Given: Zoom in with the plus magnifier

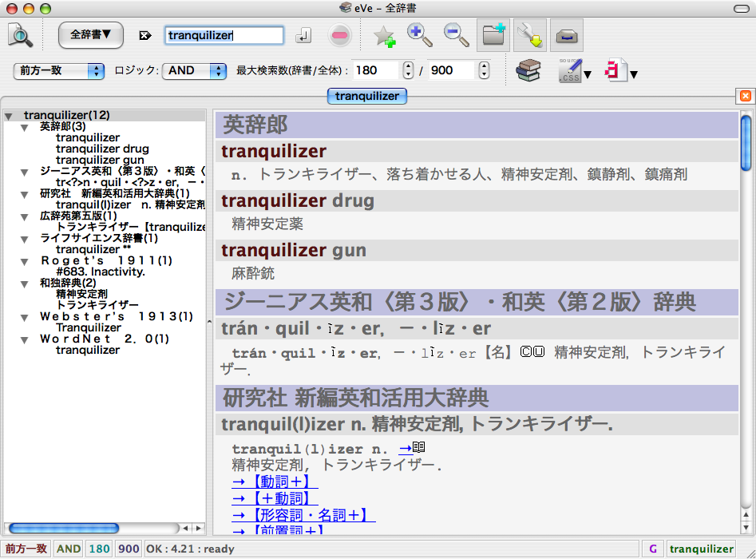Looking at the screenshot, I should pyautogui.click(x=419, y=35).
